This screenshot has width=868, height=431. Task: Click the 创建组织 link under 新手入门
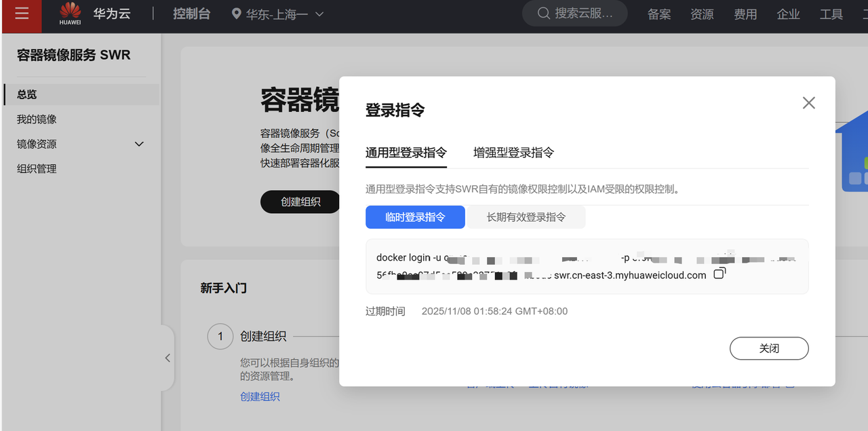click(260, 396)
